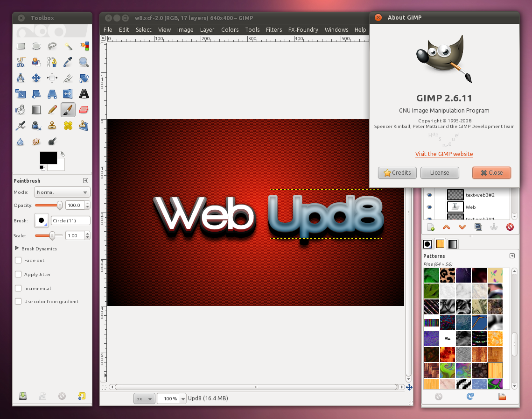
Task: Select the Alignment tool
Action: [x=52, y=78]
